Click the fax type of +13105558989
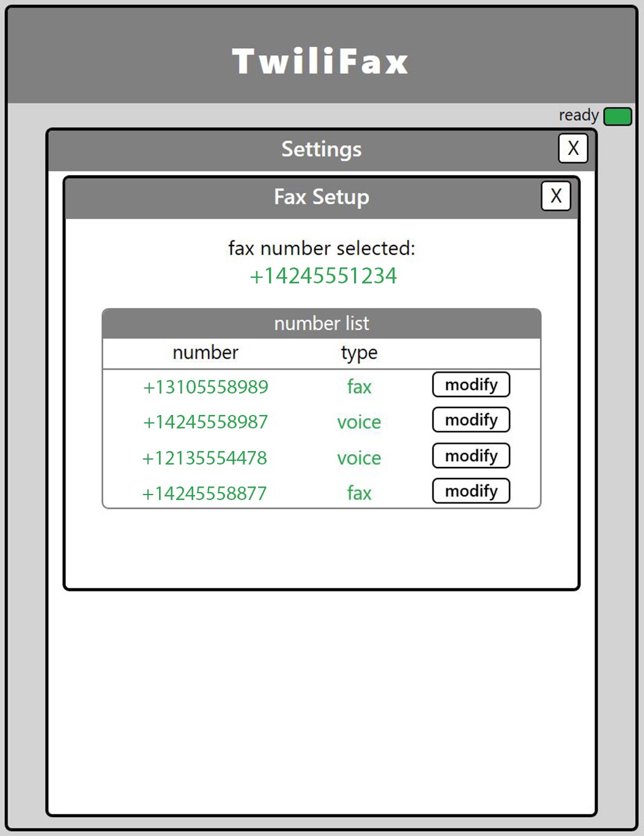This screenshot has width=644, height=836. (359, 387)
